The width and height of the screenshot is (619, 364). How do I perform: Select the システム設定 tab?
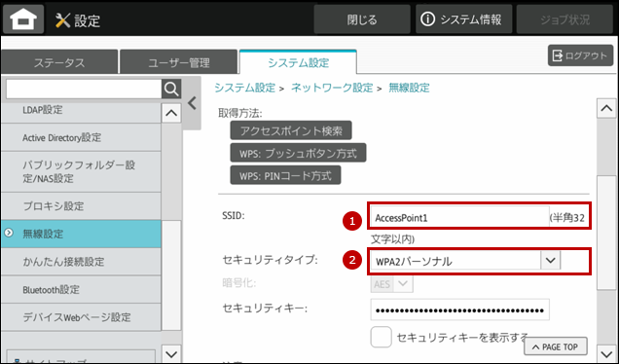pos(298,62)
